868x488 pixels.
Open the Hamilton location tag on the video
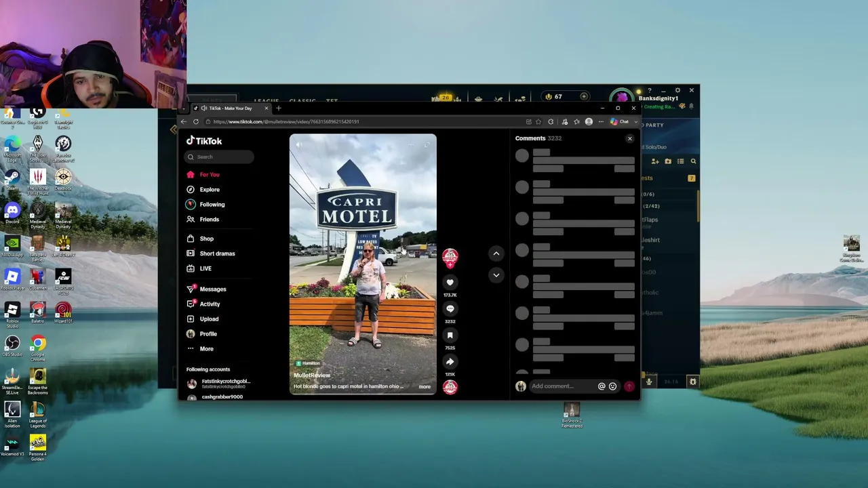click(x=308, y=364)
